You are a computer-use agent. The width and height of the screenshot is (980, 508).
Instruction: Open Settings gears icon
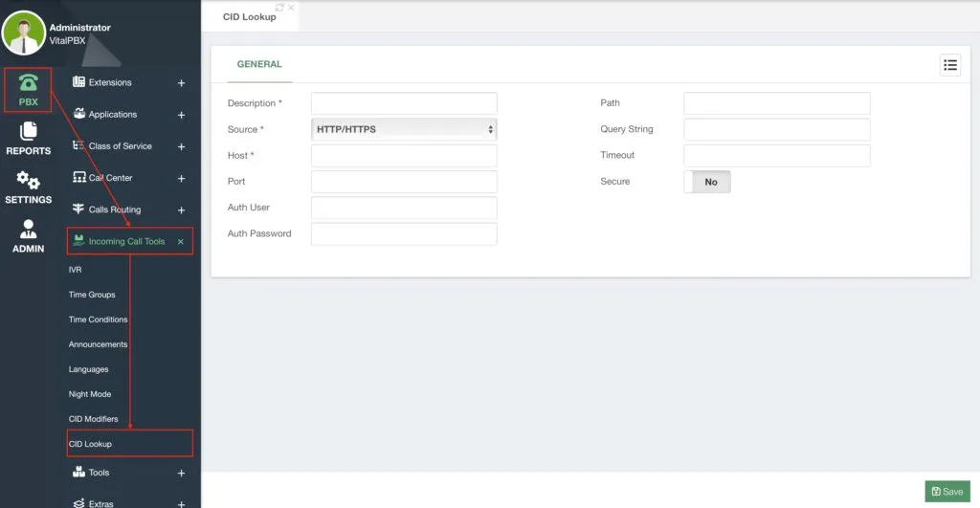pyautogui.click(x=28, y=188)
